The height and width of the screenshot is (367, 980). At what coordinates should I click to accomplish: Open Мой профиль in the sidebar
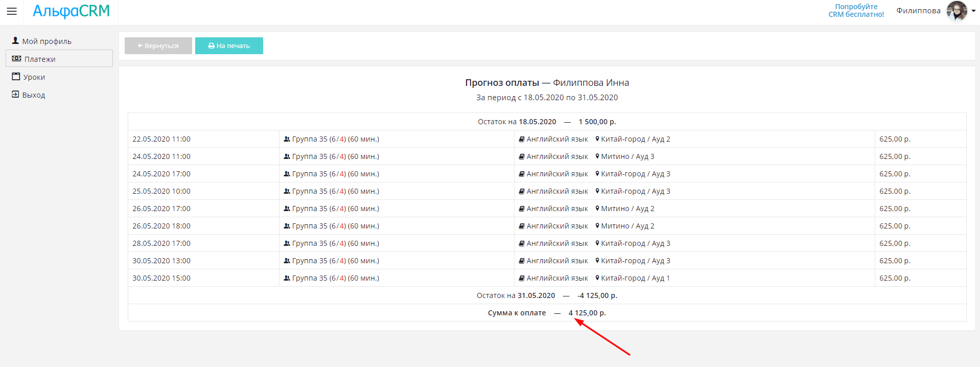pos(46,41)
